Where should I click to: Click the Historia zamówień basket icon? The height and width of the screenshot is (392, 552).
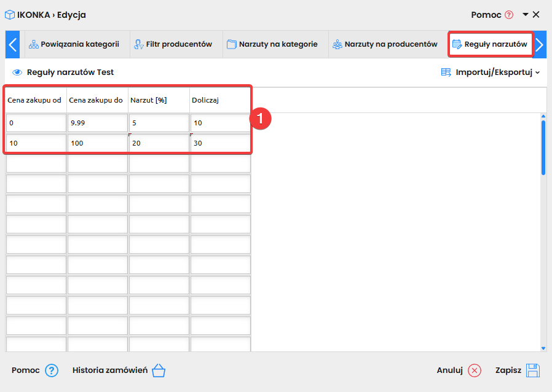click(x=159, y=370)
